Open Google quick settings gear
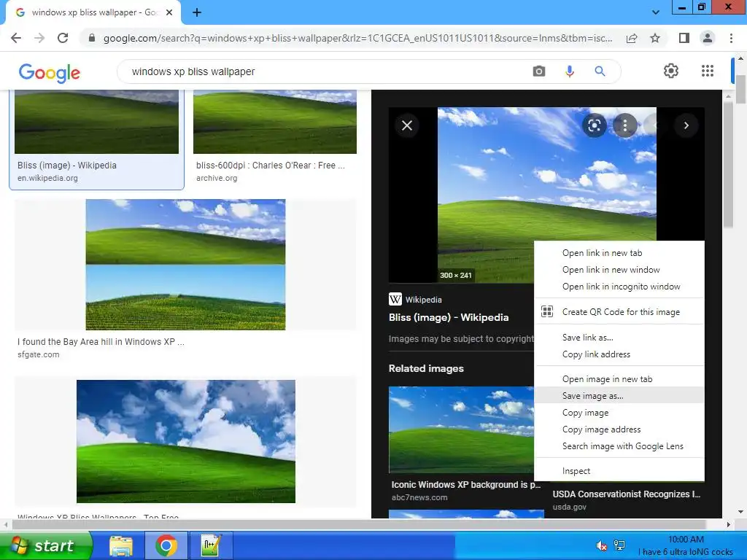Viewport: 747px width, 560px height. (671, 71)
